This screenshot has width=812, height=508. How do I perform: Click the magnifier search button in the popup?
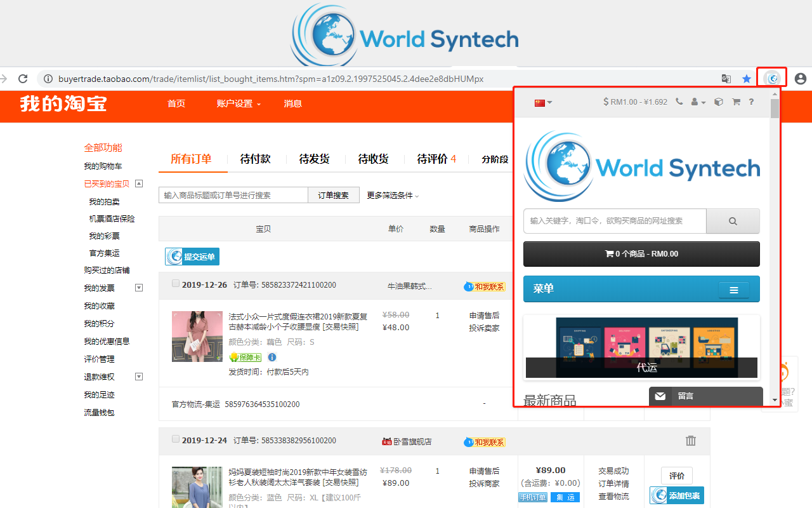click(733, 221)
